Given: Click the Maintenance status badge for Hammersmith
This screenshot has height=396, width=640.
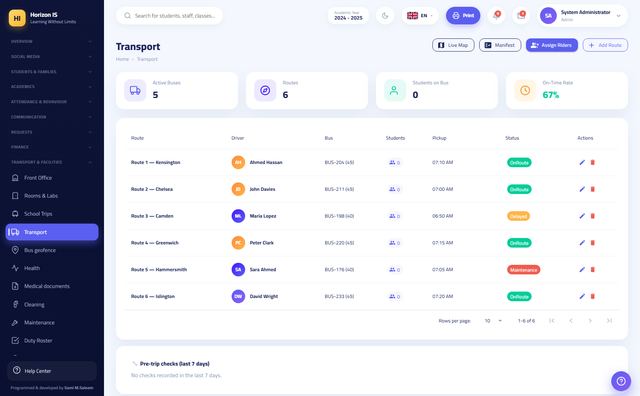Looking at the screenshot, I should [x=523, y=269].
